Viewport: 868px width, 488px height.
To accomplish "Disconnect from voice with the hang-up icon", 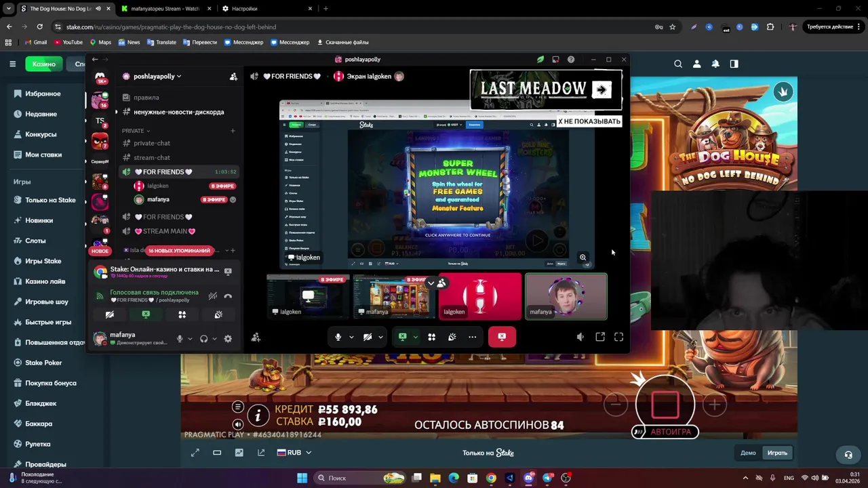I will [x=228, y=296].
